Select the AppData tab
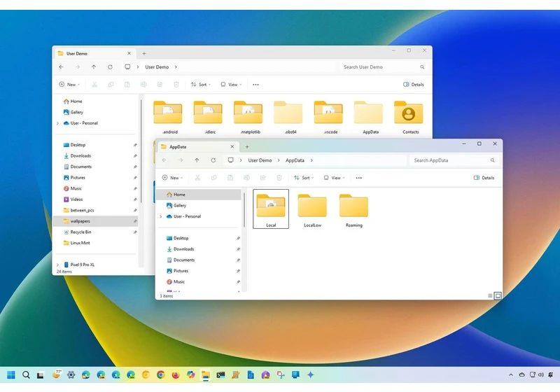The height and width of the screenshot is (392, 560). (x=198, y=147)
